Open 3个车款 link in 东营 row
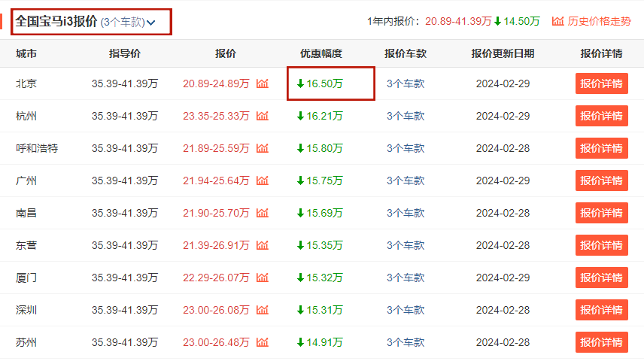This screenshot has height=361, width=644. click(406, 246)
